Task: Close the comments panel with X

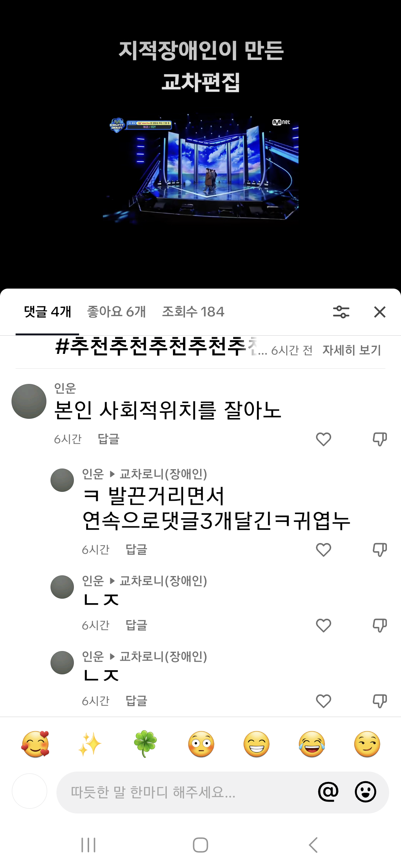Action: 379,312
